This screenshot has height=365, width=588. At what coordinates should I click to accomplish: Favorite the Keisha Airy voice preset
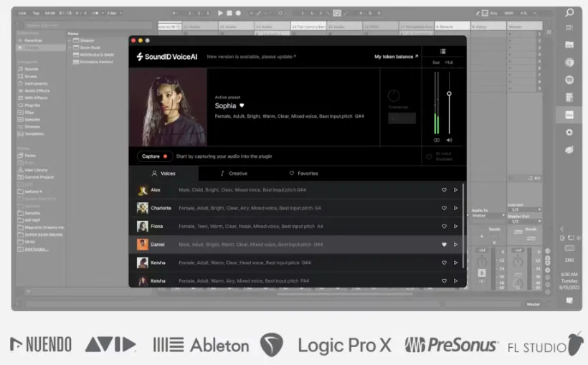444,281
